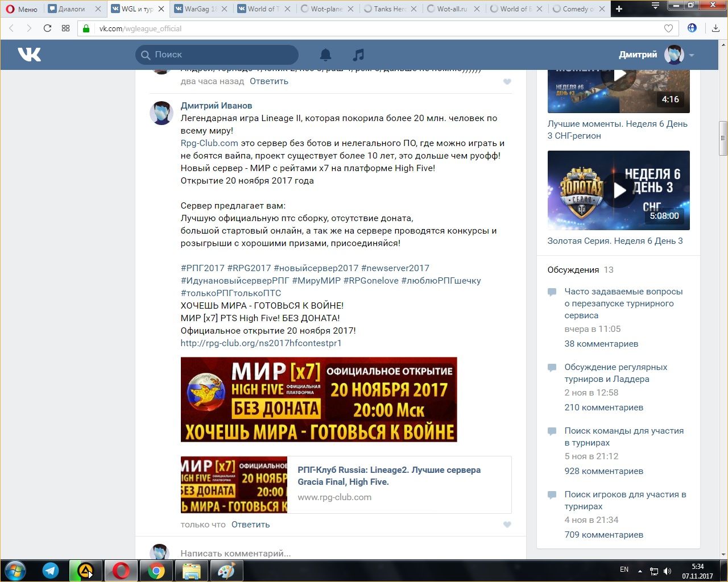728x582 pixels.
Task: Open Telegram from the taskbar
Action: [x=51, y=571]
